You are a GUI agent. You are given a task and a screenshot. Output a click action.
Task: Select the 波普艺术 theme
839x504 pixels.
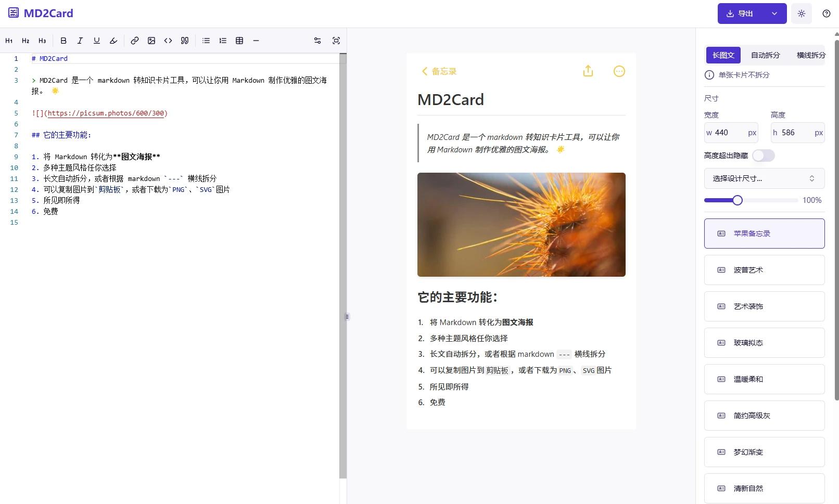tap(764, 270)
